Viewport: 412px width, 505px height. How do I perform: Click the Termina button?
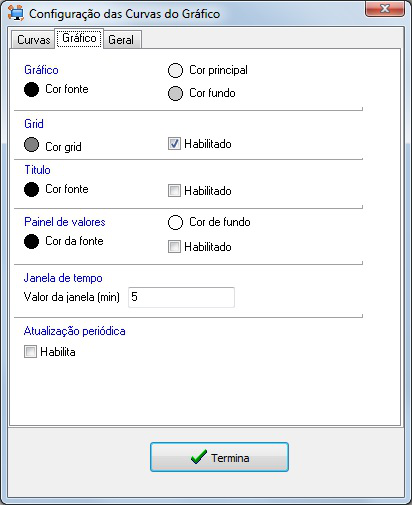219,457
